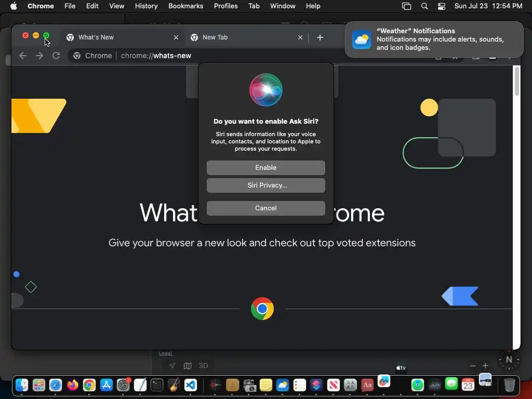Open Voice Memos from the Dock

tap(215, 385)
